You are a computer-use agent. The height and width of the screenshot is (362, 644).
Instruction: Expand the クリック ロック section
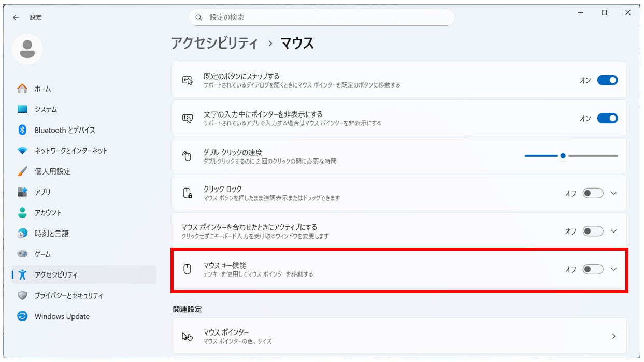(613, 193)
